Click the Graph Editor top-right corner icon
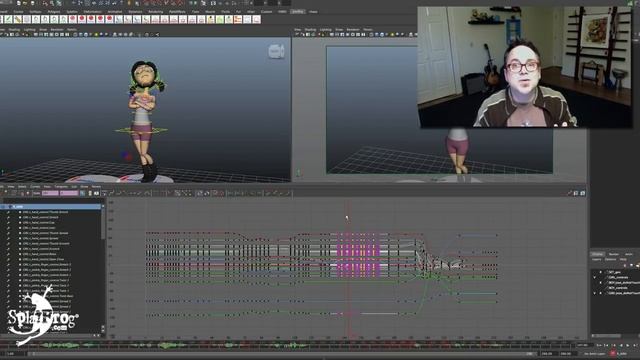 [x=583, y=193]
